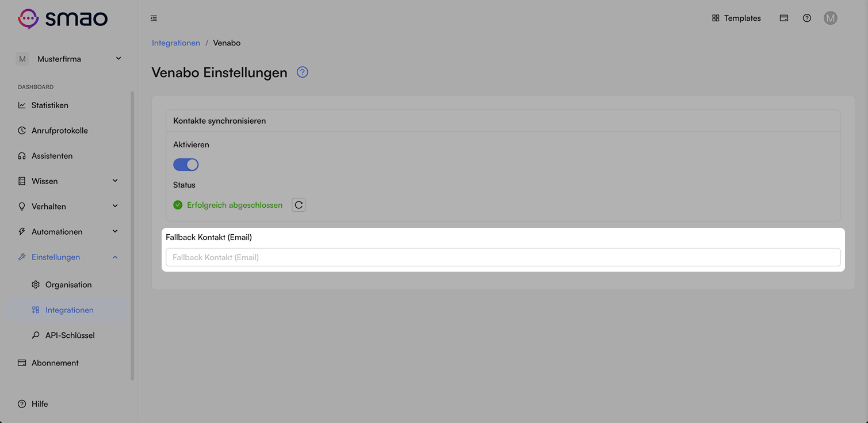Click the API-Schlüssel key icon
The width and height of the screenshot is (868, 423).
pos(36,336)
